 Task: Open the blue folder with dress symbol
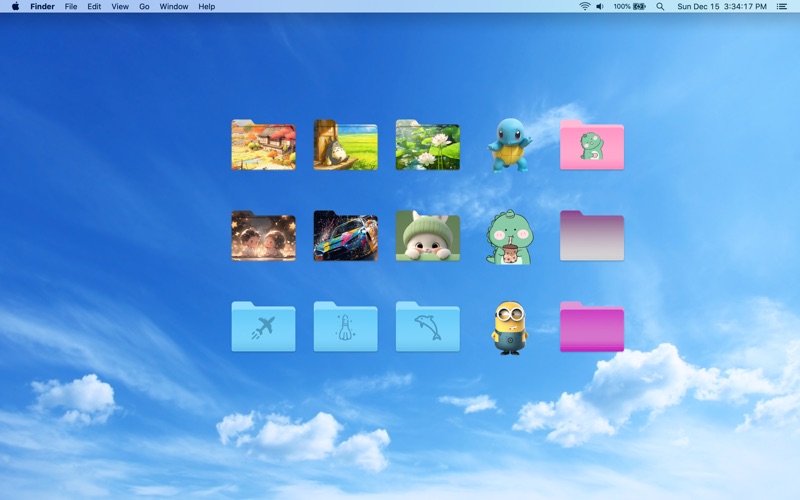tap(345, 327)
